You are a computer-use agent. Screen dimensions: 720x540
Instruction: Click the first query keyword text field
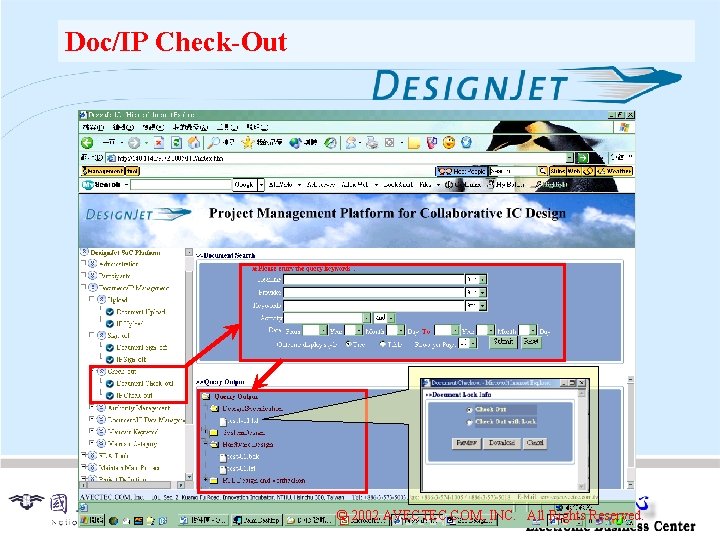(x=374, y=279)
